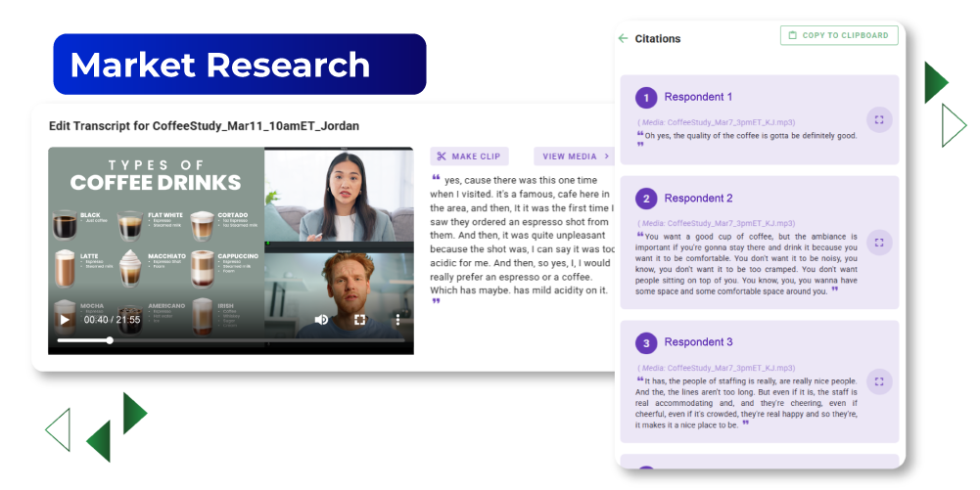Click the number 2 citation badge
This screenshot has width=980, height=490.
tap(646, 199)
